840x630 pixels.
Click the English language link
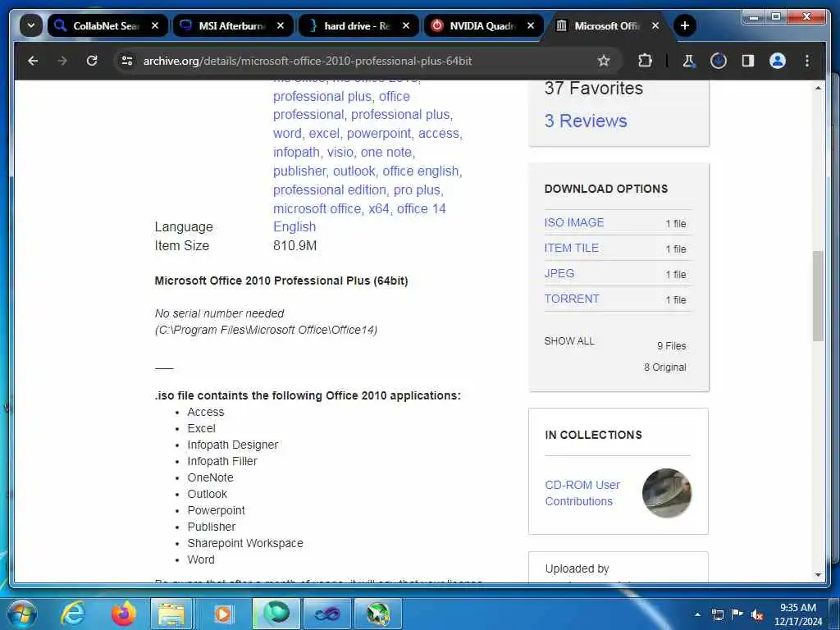click(294, 226)
